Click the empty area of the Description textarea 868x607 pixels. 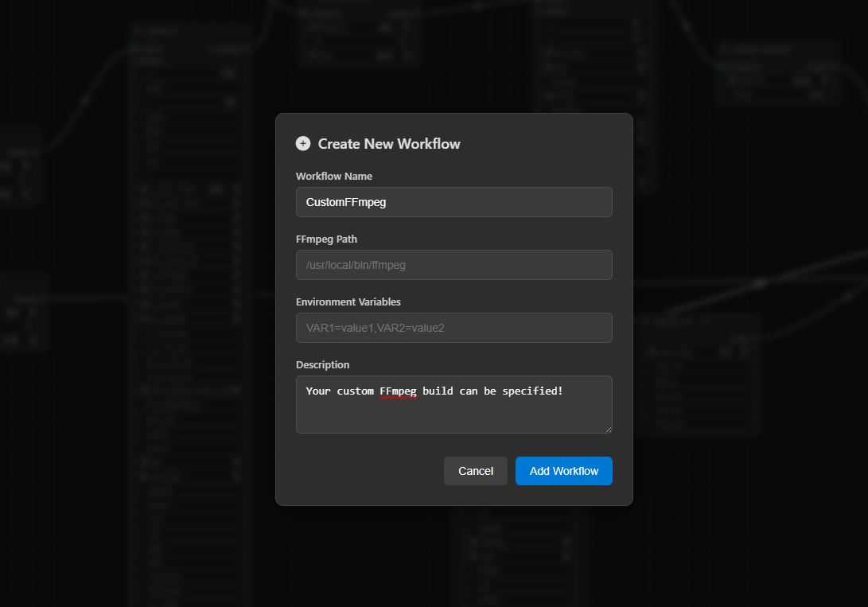click(453, 417)
